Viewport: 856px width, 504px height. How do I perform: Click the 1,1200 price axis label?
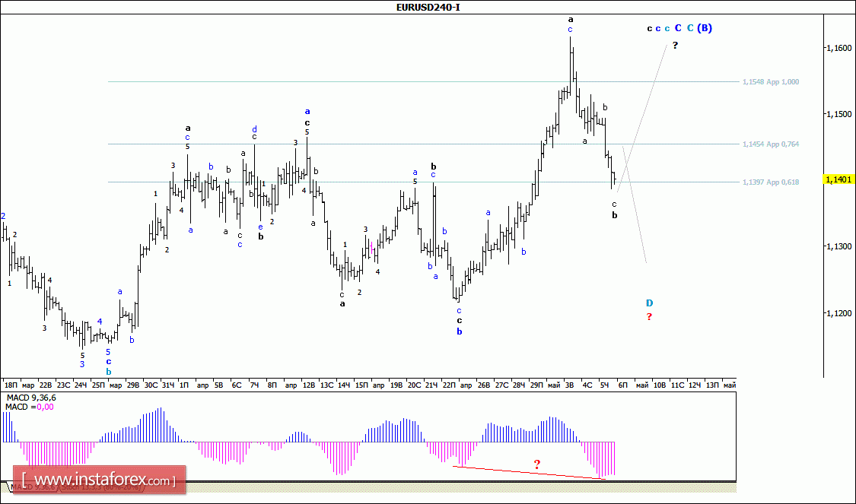tap(838, 312)
